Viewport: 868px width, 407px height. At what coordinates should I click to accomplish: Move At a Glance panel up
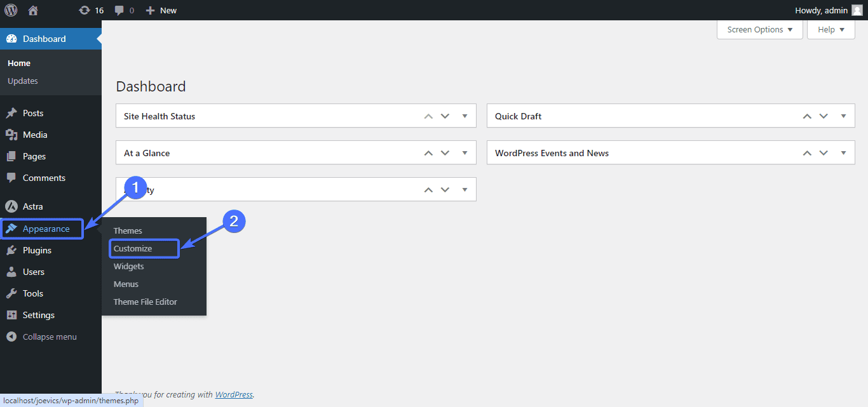coord(428,153)
